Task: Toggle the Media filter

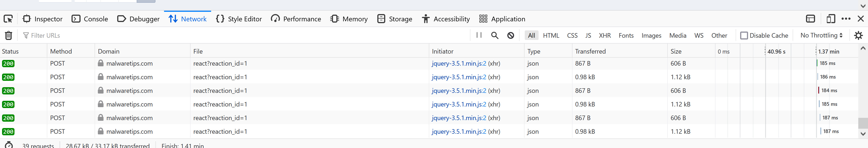Action: click(678, 35)
